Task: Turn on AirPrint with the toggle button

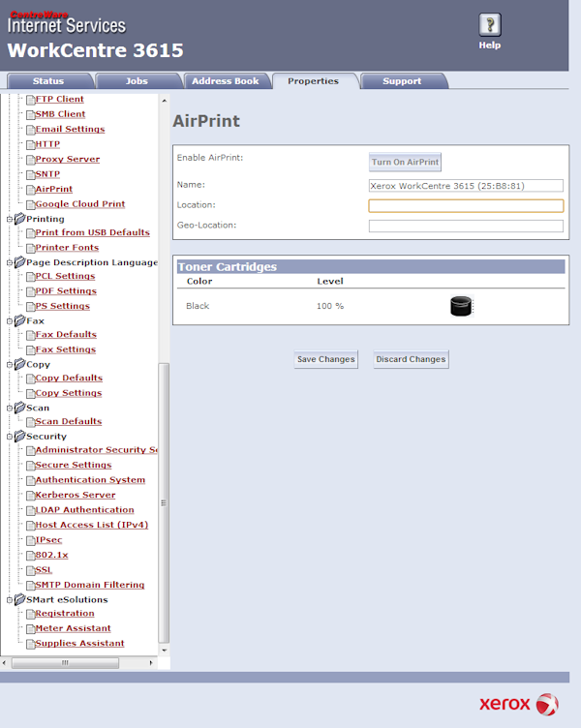Action: point(405,163)
